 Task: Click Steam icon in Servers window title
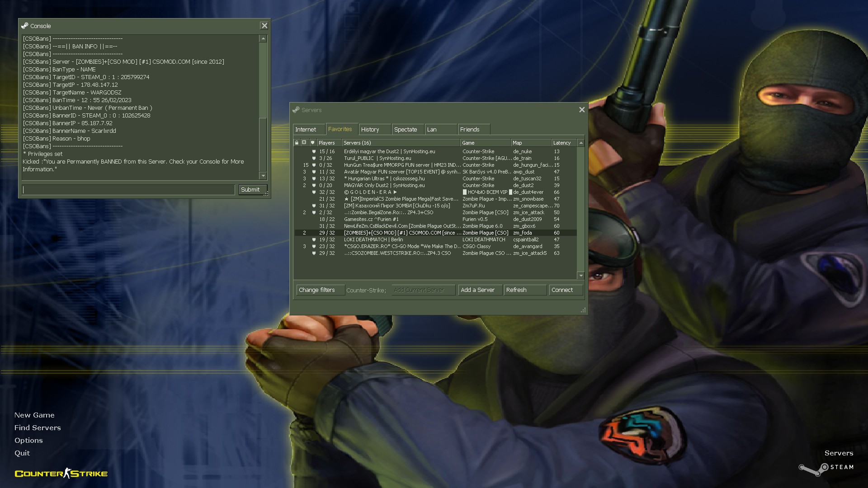[x=296, y=110]
